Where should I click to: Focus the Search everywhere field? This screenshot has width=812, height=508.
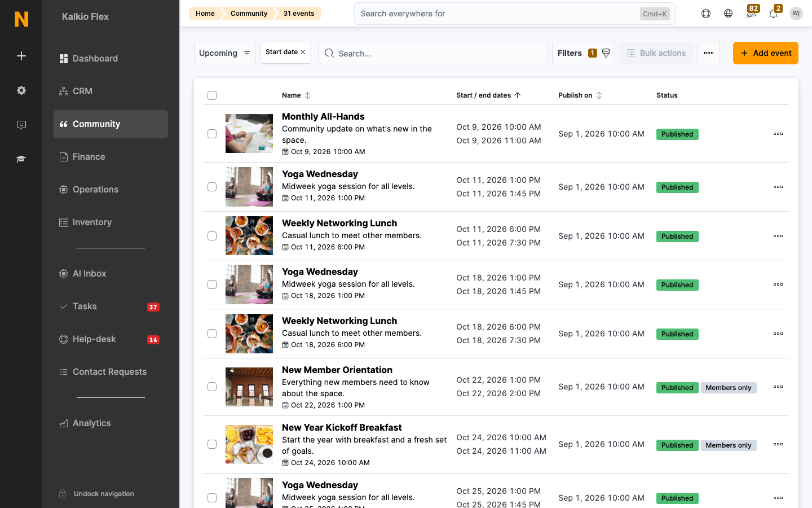coord(514,14)
